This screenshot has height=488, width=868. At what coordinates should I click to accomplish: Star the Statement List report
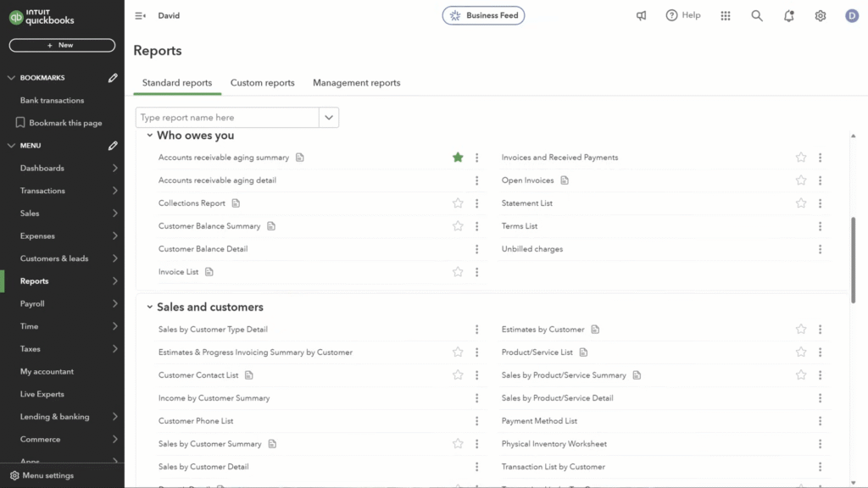point(801,203)
